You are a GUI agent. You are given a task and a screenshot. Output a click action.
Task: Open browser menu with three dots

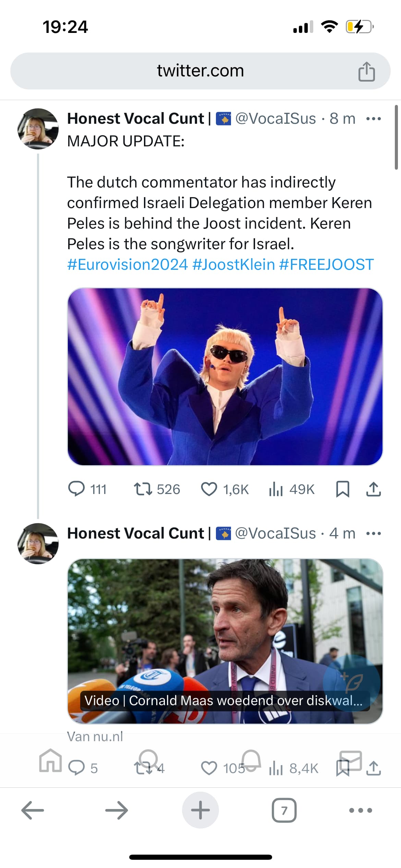click(x=360, y=810)
